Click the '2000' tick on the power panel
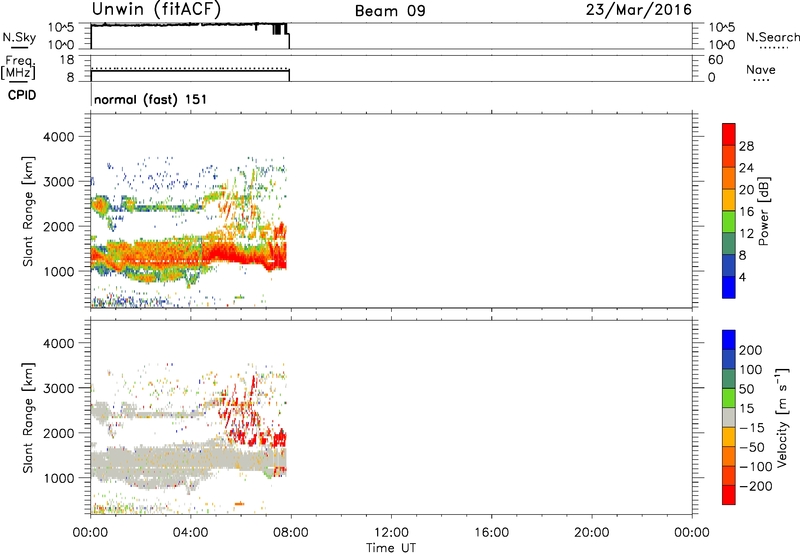800x554 pixels. pyautogui.click(x=59, y=226)
